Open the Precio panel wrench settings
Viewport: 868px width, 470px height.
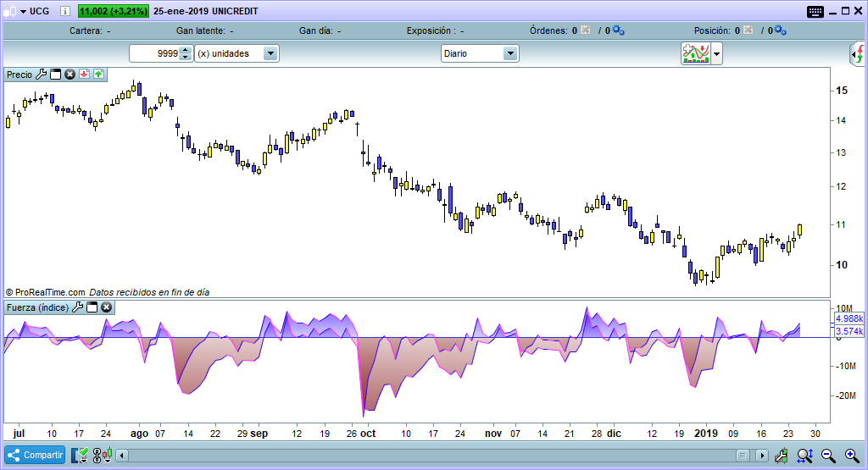[41, 75]
